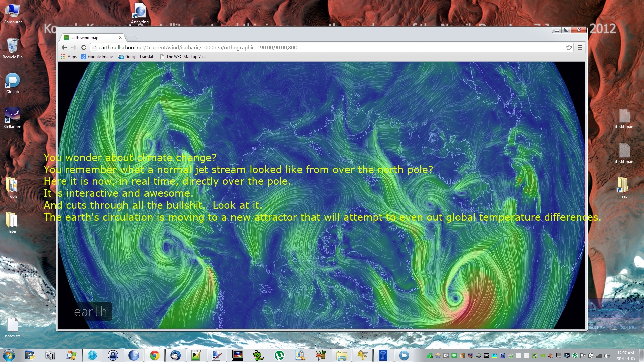Viewport: 644px width, 362px height.
Task: Open volume speaker icon in tray
Action: coord(607,356)
